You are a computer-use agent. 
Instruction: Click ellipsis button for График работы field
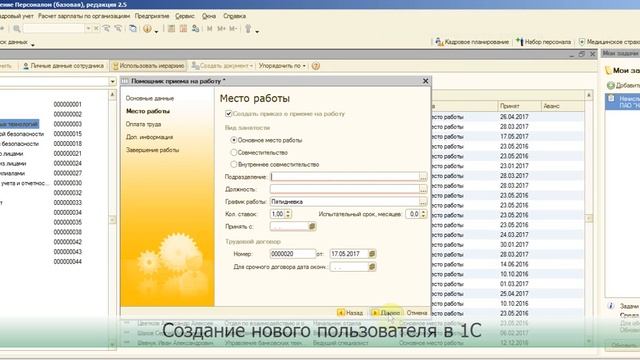point(423,202)
